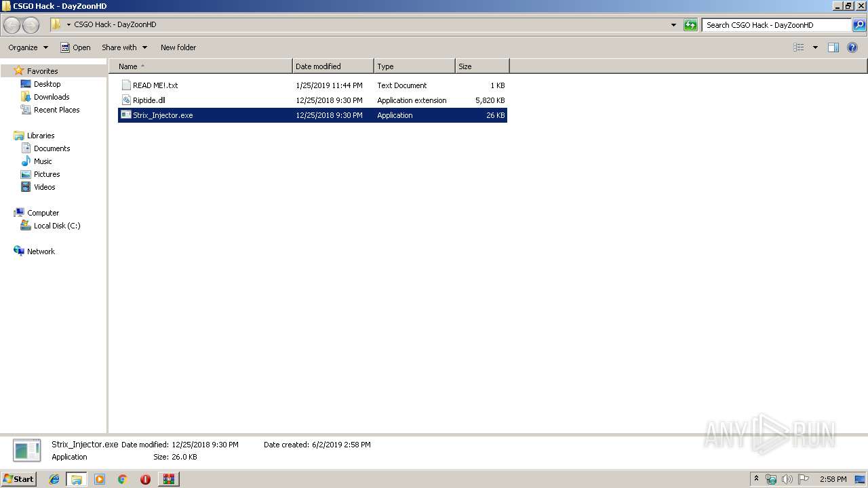Click the Forward navigation arrow button
Screen dimensions: 868x488
pos(31,25)
